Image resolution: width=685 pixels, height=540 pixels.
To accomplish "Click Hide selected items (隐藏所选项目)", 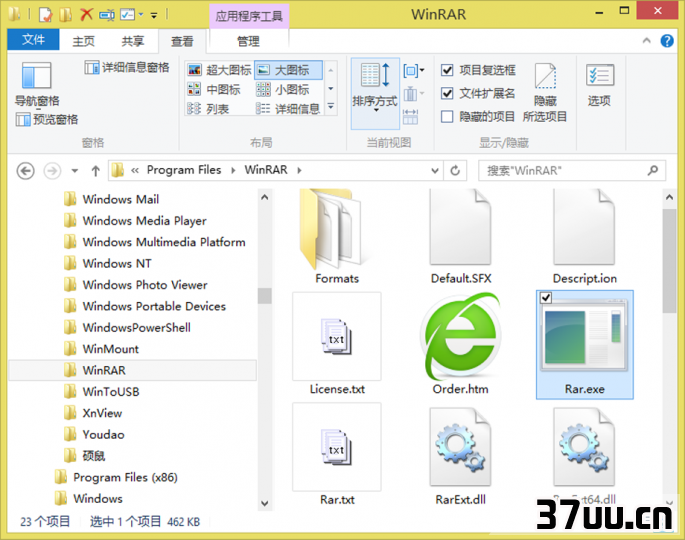I will (545, 93).
